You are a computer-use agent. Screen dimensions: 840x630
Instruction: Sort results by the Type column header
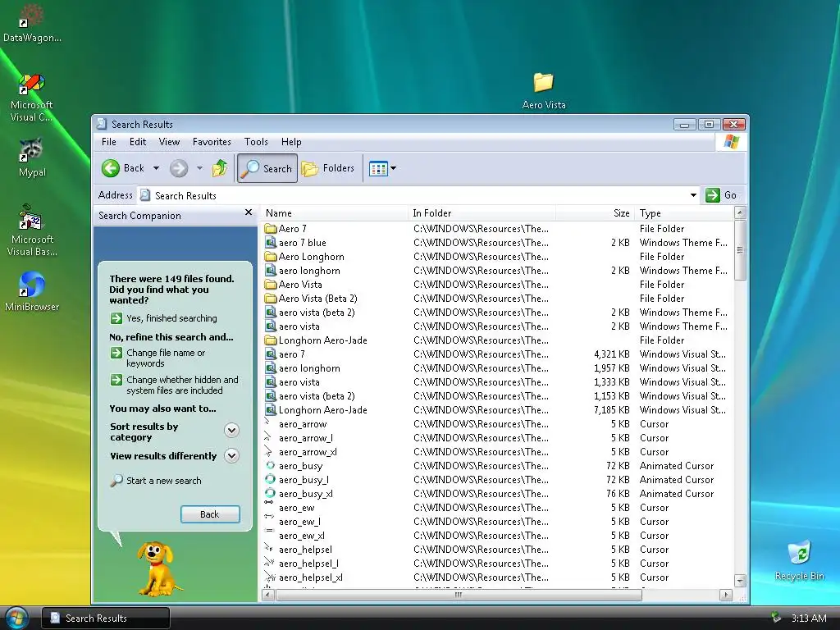tap(683, 213)
